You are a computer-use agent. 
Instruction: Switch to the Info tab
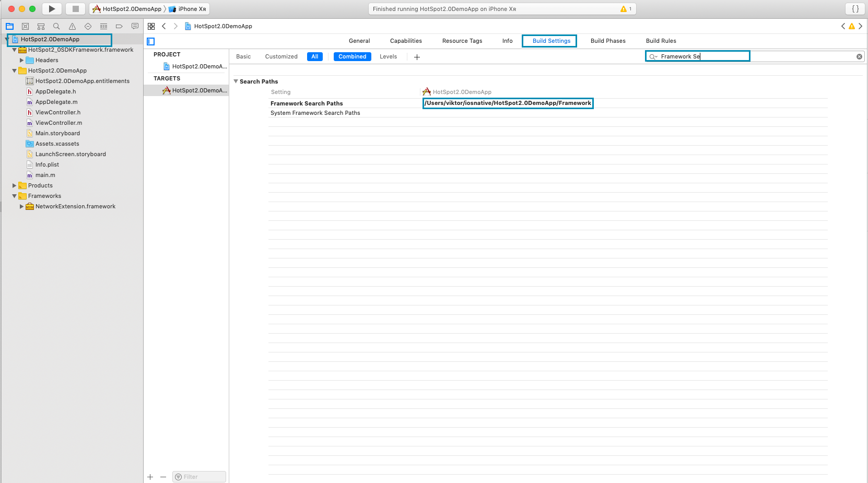coord(508,41)
